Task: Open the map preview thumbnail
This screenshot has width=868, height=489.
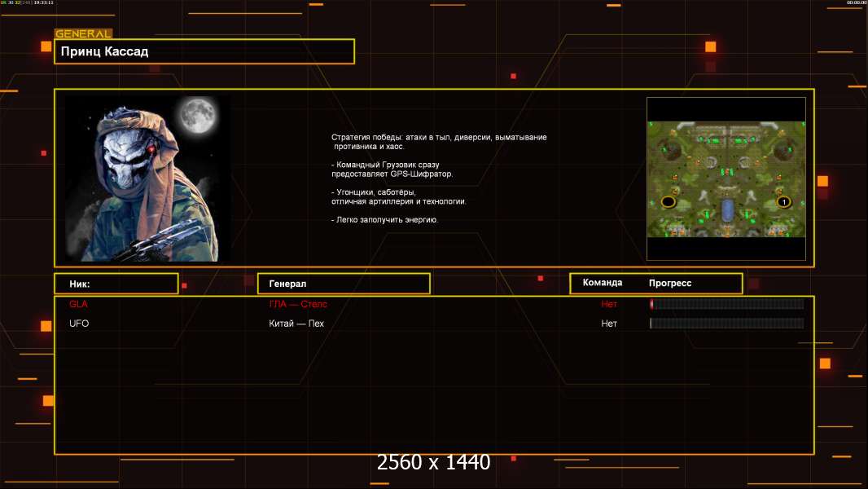Action: 726,178
